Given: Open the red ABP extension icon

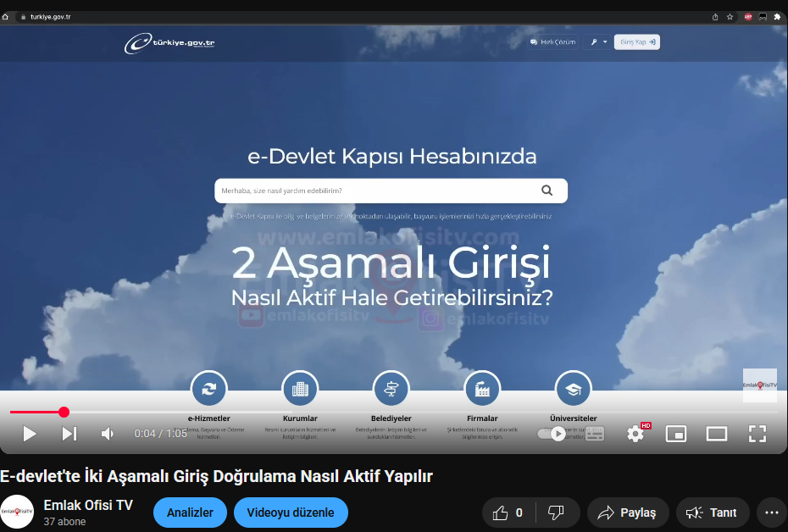Looking at the screenshot, I should click(748, 17).
